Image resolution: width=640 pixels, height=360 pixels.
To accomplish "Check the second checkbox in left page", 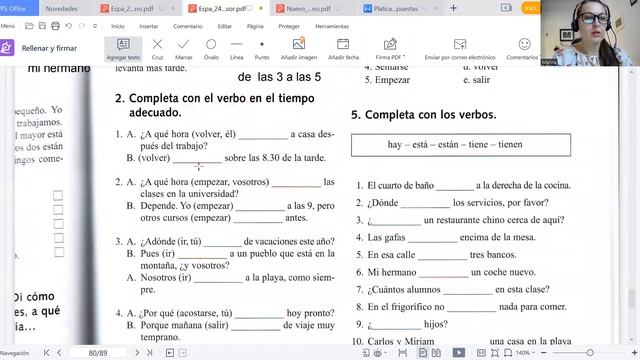I will 58,210.
